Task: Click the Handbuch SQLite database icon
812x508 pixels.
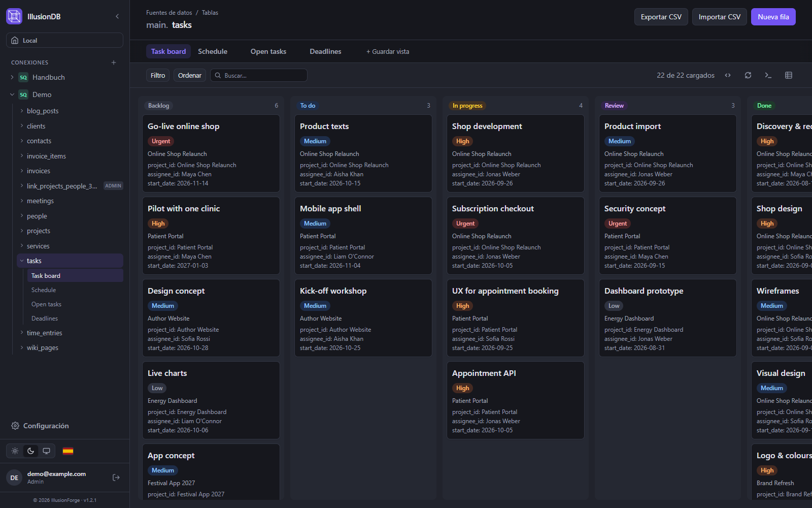Action: 23,77
